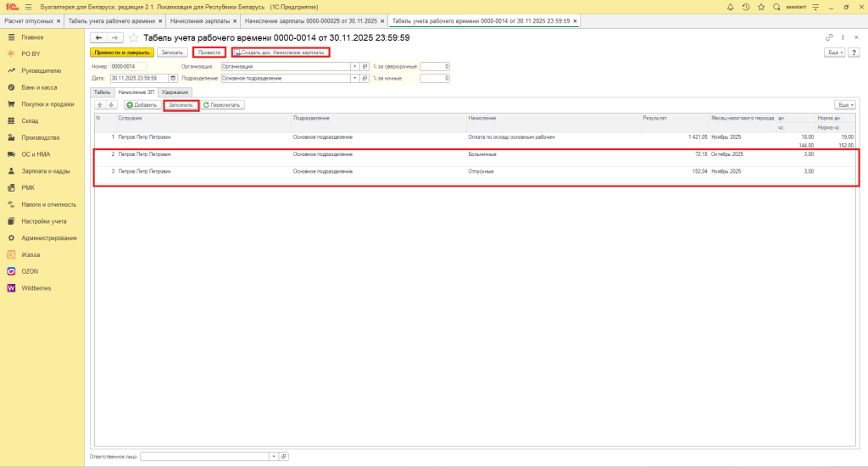Viewport: 868px width, 467px height.
Task: Open Зарплата и кадры section in sidebar
Action: pyautogui.click(x=44, y=170)
